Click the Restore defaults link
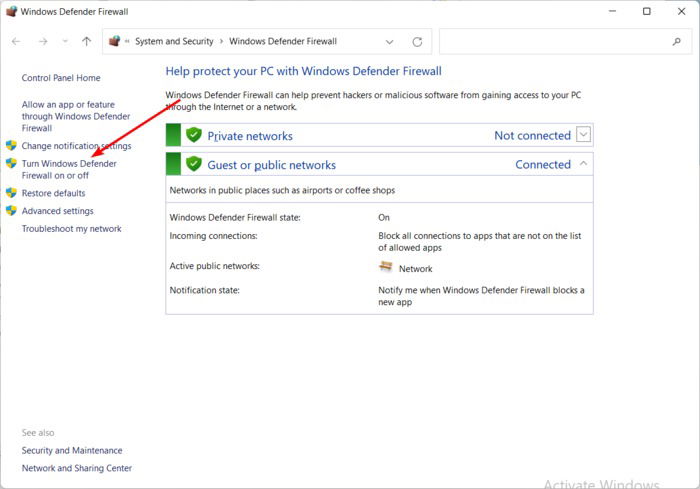The height and width of the screenshot is (489, 700). click(53, 193)
